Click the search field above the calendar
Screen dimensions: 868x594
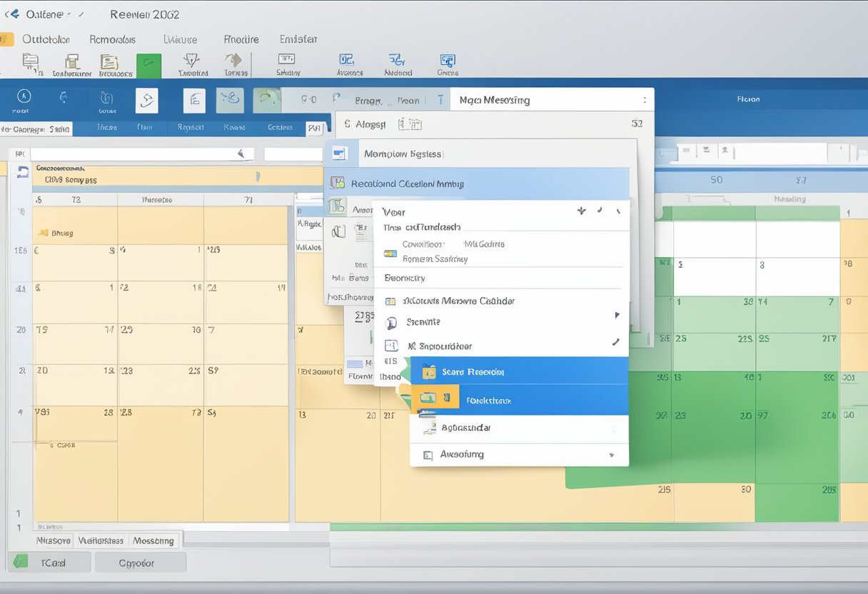pyautogui.click(x=136, y=153)
